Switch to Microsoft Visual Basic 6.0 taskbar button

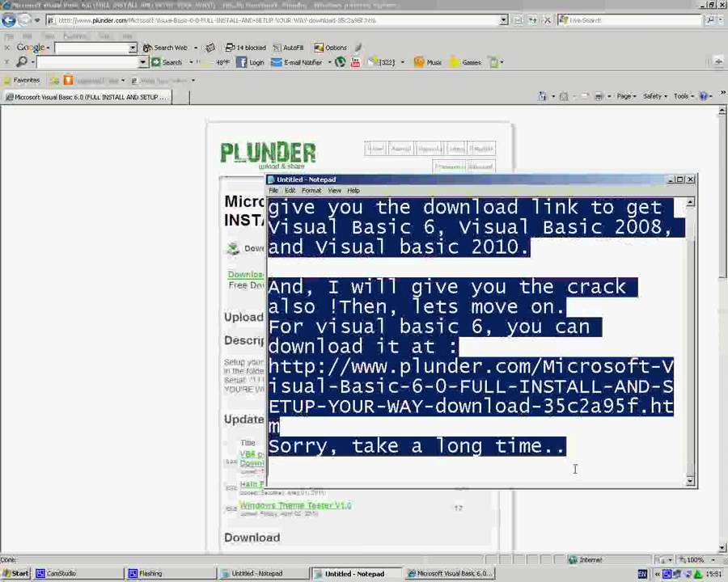(x=451, y=574)
